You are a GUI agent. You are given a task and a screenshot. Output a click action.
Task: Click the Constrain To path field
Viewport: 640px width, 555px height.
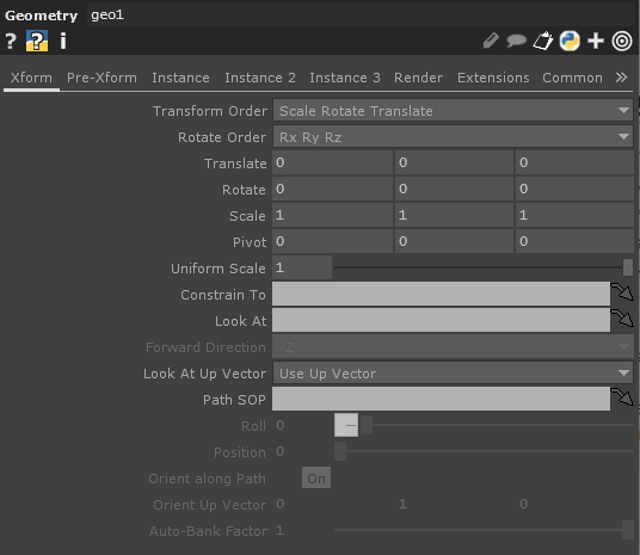coord(441,294)
